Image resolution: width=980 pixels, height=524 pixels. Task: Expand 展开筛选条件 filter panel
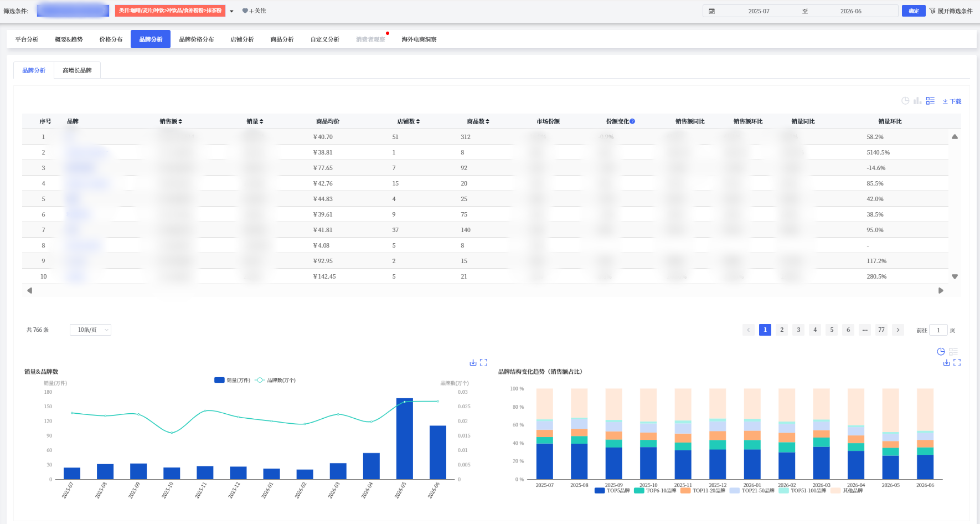point(951,11)
